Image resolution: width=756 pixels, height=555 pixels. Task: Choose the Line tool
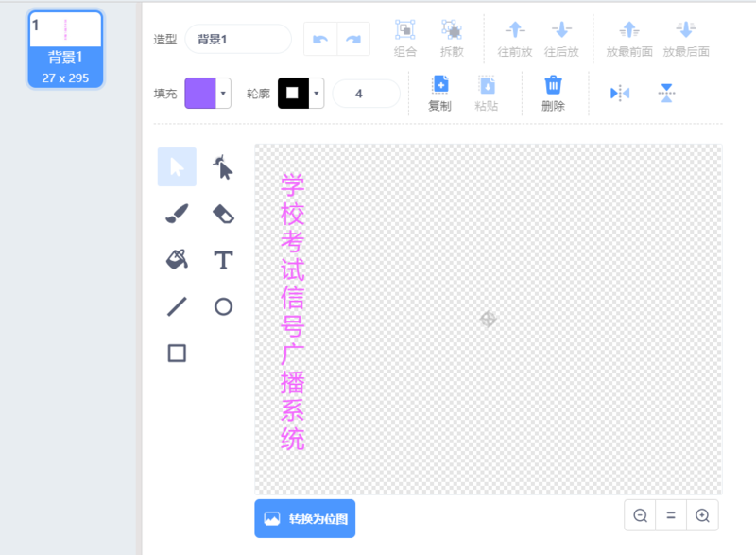click(177, 306)
